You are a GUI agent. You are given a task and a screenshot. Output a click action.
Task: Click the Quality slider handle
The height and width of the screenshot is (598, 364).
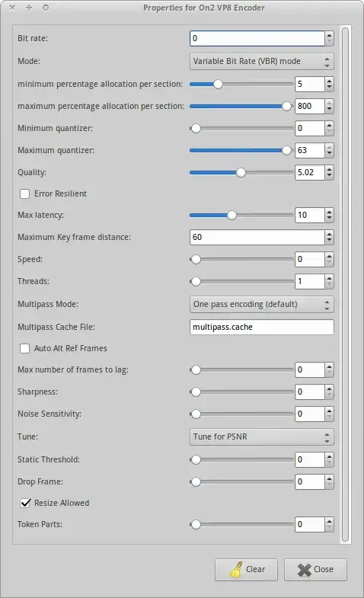pyautogui.click(x=241, y=172)
